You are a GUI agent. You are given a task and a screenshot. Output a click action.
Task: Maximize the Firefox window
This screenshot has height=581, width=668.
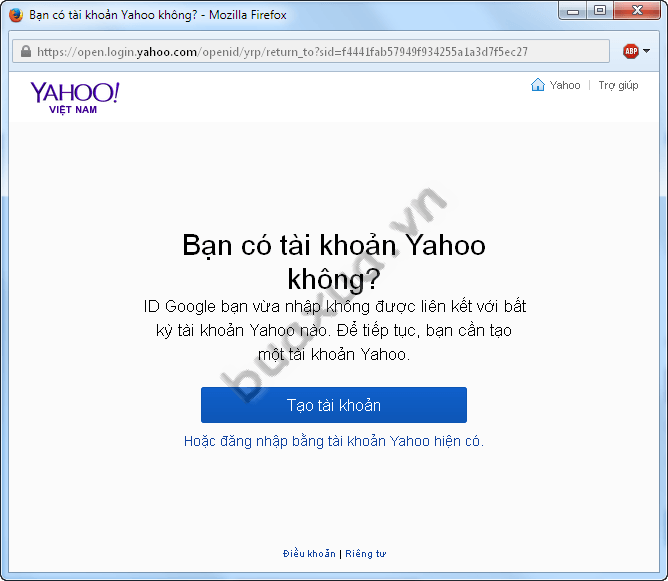pos(600,11)
